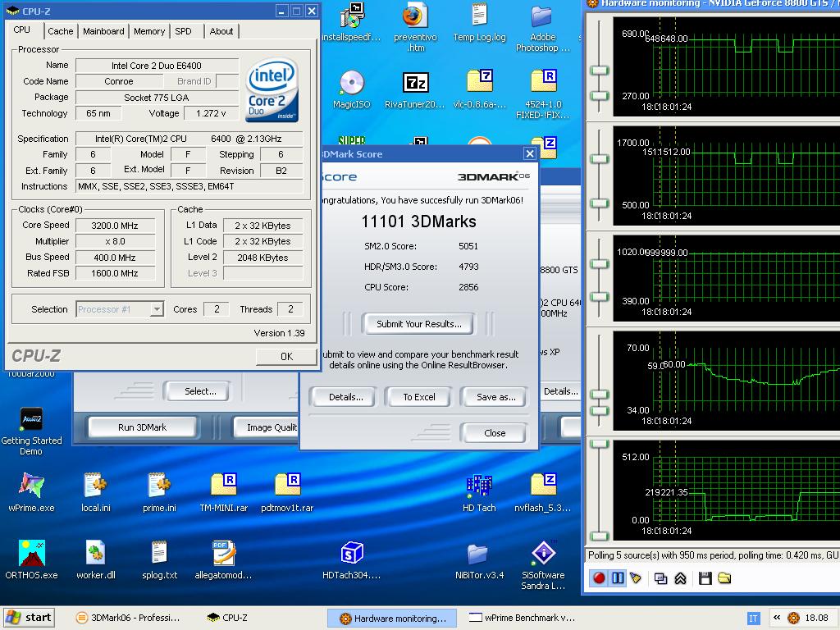
Task: Open the nvflash_5.3 zip archive
Action: pos(543,493)
